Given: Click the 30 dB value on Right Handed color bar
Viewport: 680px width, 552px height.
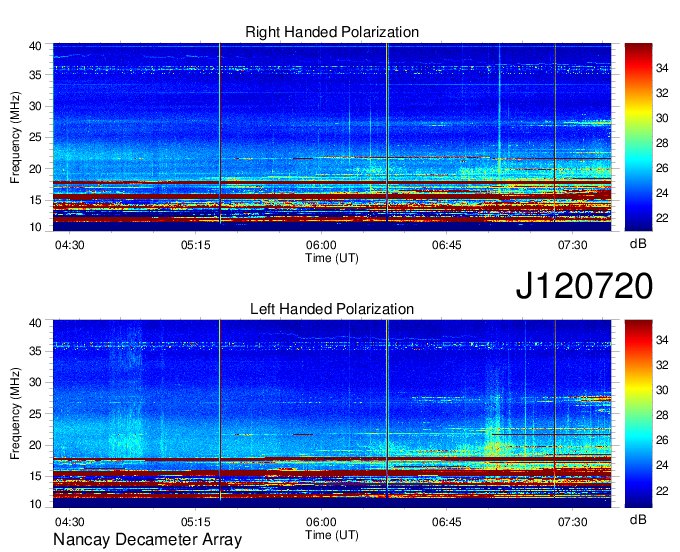Looking at the screenshot, I should coord(662,118).
